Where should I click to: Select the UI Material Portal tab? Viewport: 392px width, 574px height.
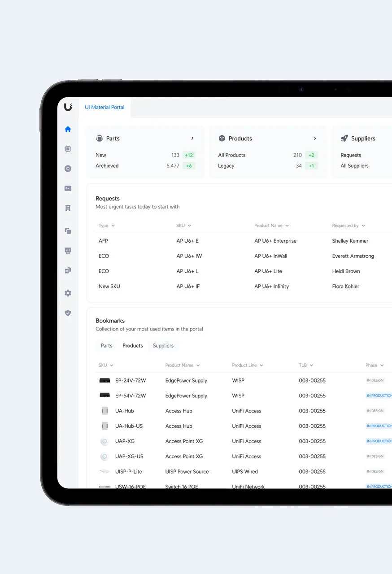tap(105, 108)
